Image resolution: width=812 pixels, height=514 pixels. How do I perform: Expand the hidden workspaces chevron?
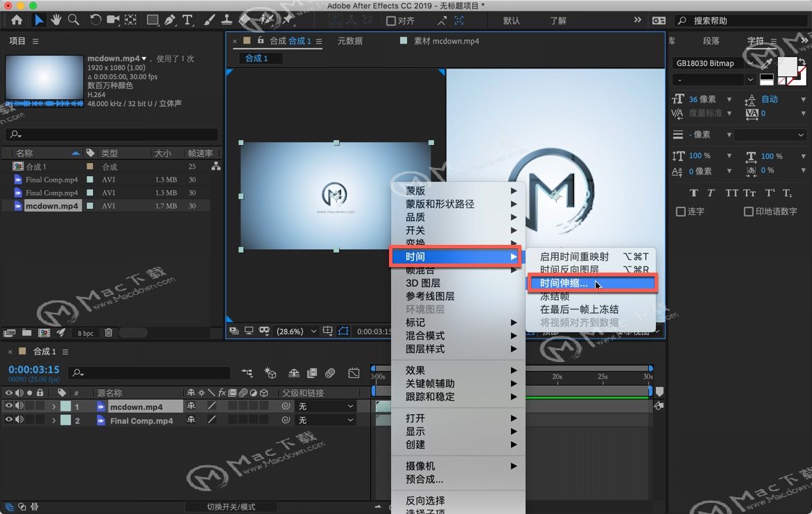[637, 19]
